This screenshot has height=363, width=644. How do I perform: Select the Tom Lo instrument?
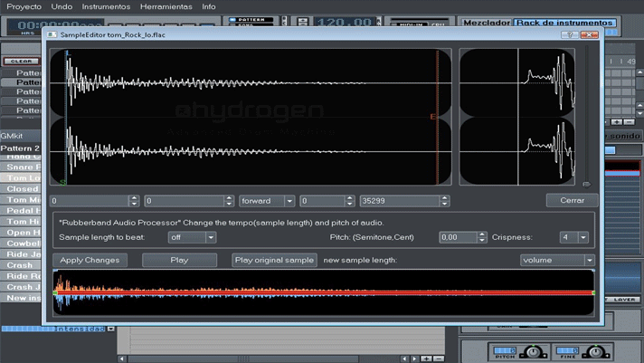(x=21, y=177)
